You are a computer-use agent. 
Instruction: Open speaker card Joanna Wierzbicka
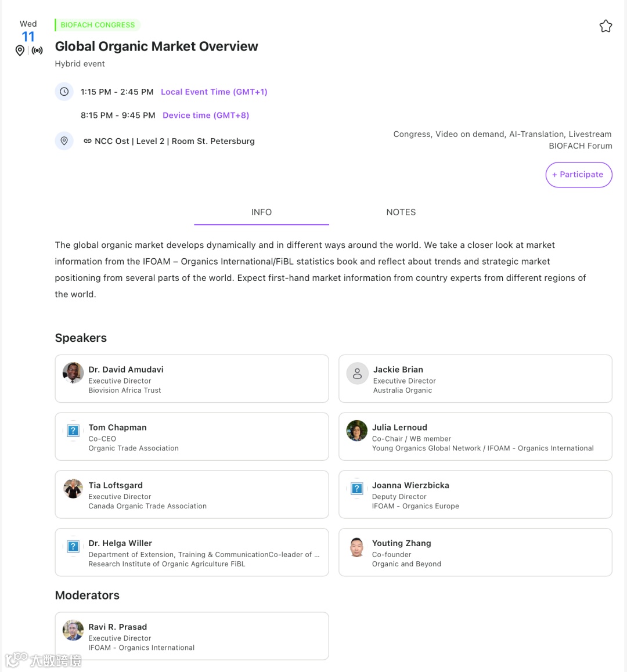[475, 494]
